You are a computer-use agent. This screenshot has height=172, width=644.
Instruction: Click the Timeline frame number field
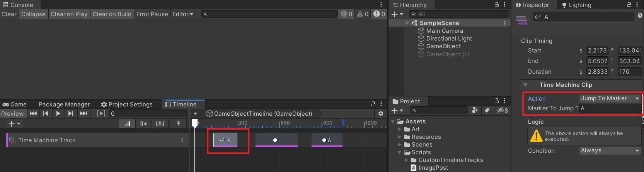[x=148, y=113]
